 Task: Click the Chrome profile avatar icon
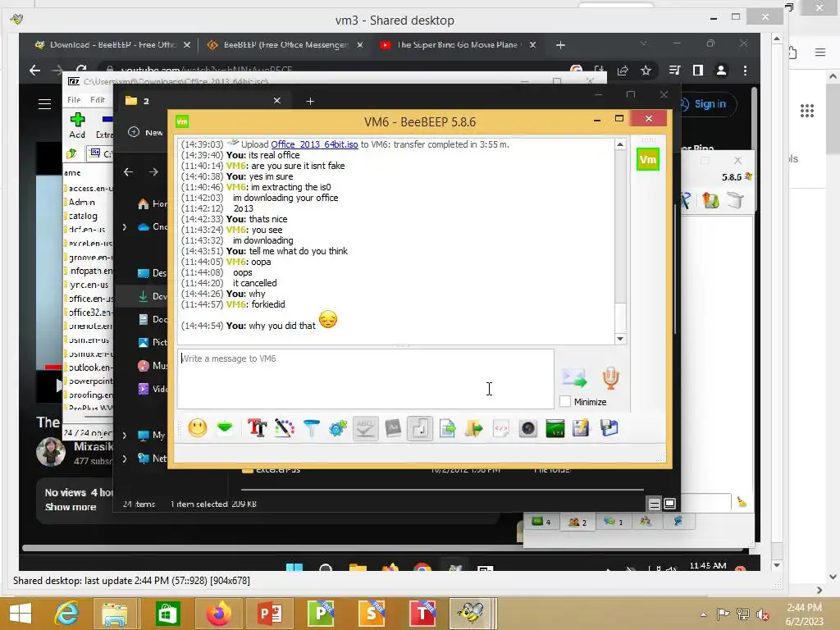722,71
